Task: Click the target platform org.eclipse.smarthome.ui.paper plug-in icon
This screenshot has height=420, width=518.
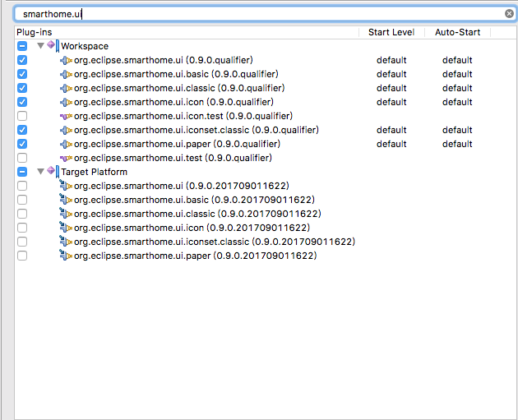Action: 66,256
